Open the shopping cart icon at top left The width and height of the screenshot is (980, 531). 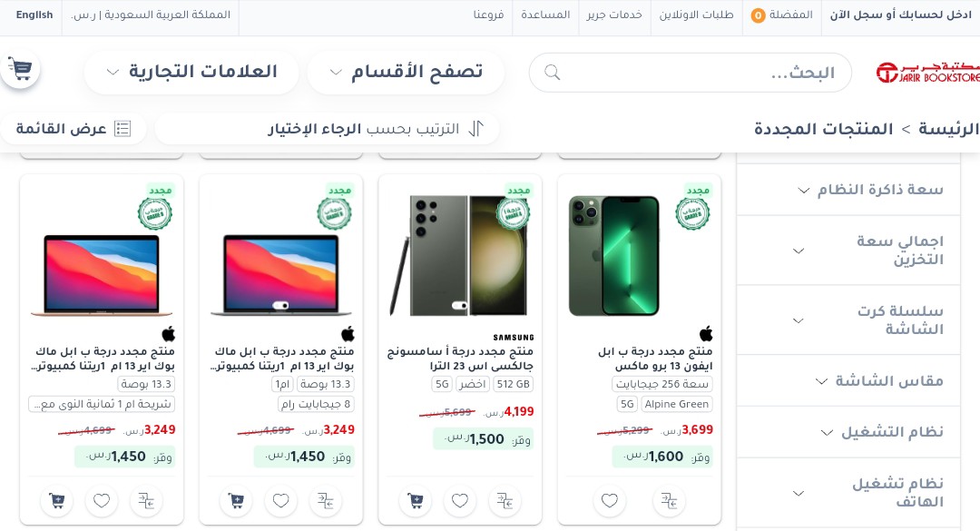(x=20, y=69)
